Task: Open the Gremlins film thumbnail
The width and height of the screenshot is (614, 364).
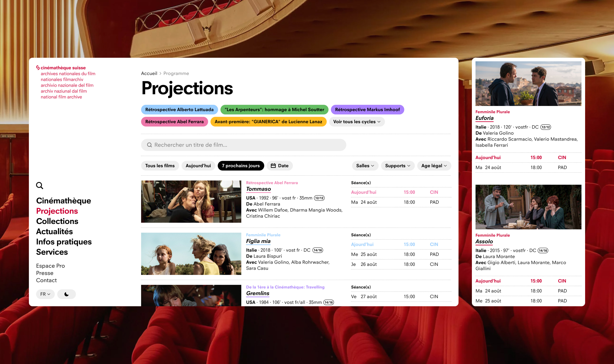Action: 191,296
